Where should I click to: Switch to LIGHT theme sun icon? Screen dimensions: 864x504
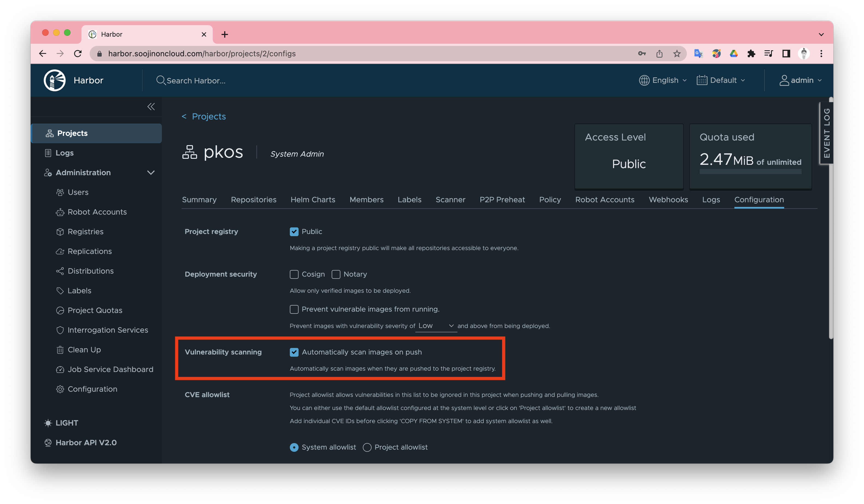click(48, 423)
